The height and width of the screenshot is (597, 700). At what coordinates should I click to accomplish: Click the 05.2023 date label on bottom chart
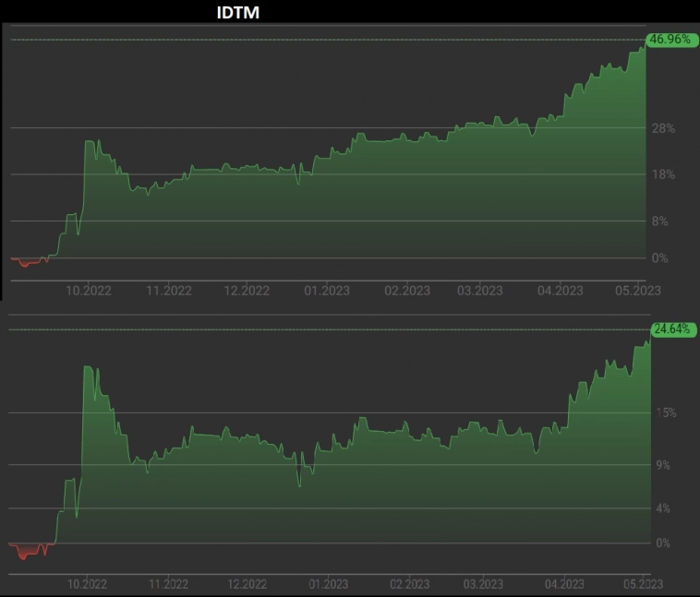[x=644, y=584]
